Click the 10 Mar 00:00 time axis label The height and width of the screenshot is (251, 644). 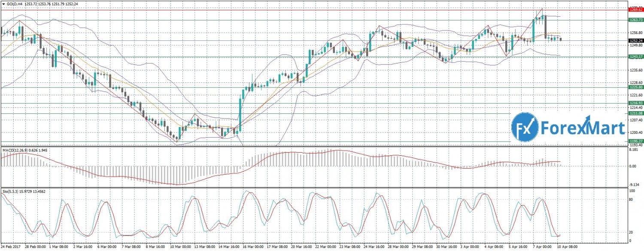[x=181, y=247]
